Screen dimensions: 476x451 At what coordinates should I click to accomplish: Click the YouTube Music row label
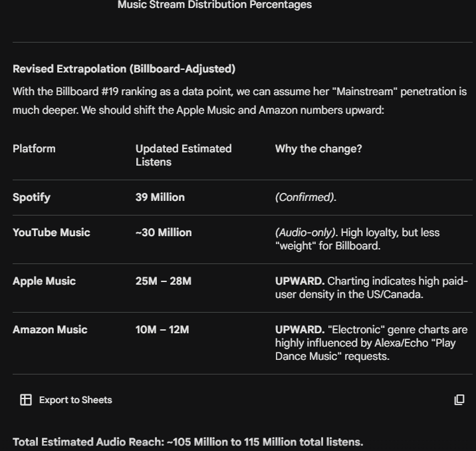click(x=51, y=233)
